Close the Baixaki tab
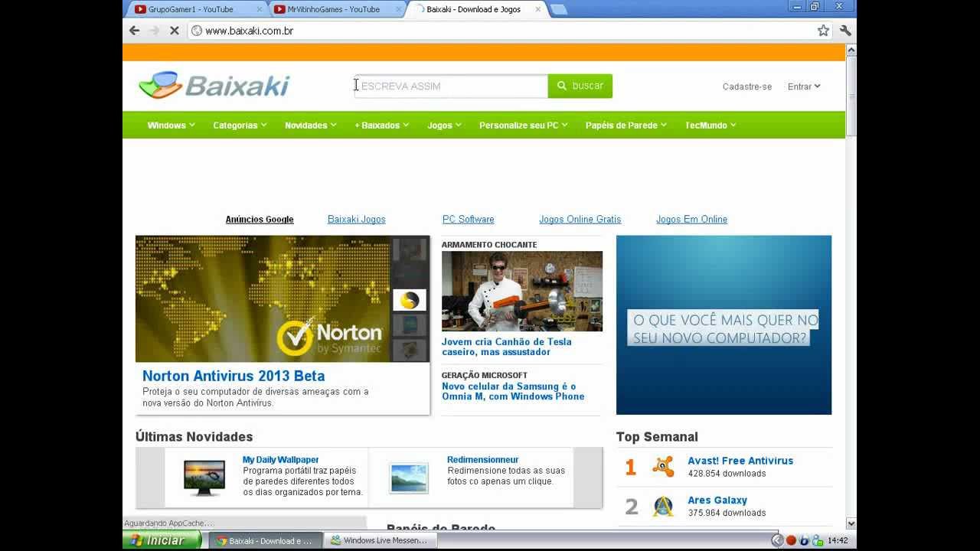Screen dimensions: 980x551 click(537, 9)
